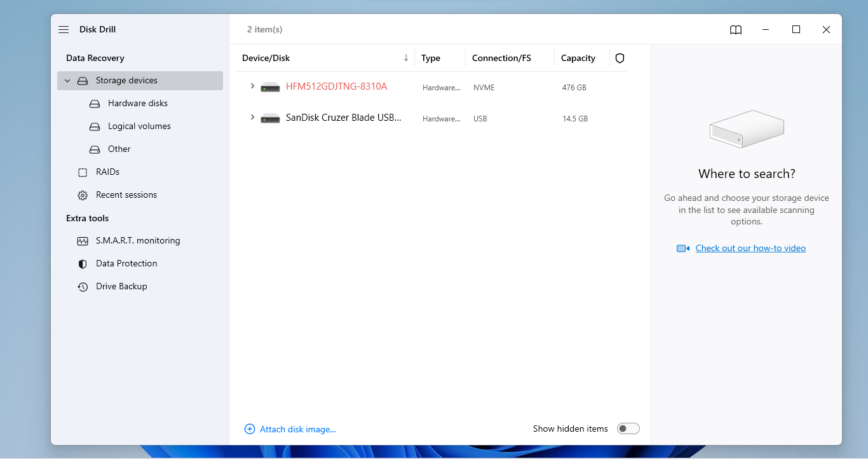Click Attach disk image link

tap(297, 429)
